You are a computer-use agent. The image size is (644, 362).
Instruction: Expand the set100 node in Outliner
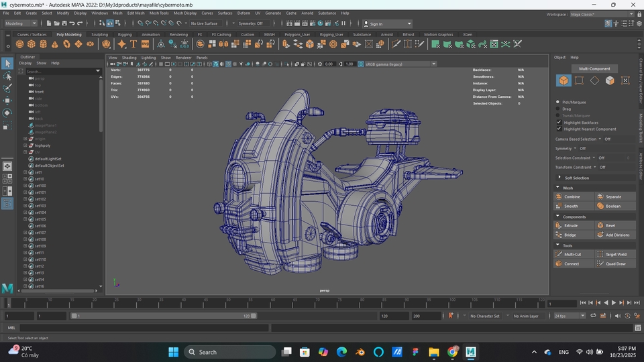tap(25, 186)
